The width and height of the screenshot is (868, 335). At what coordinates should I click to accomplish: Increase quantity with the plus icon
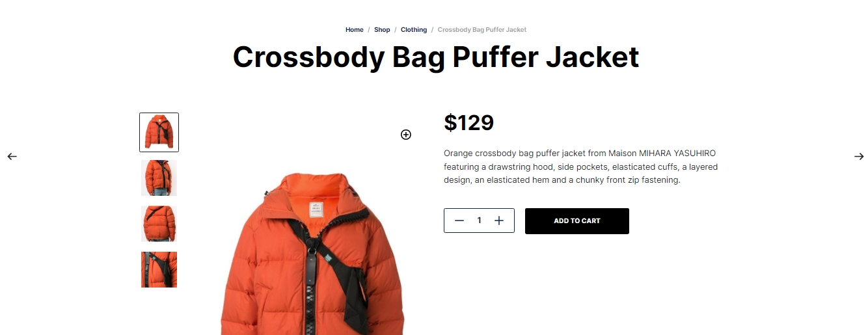499,221
